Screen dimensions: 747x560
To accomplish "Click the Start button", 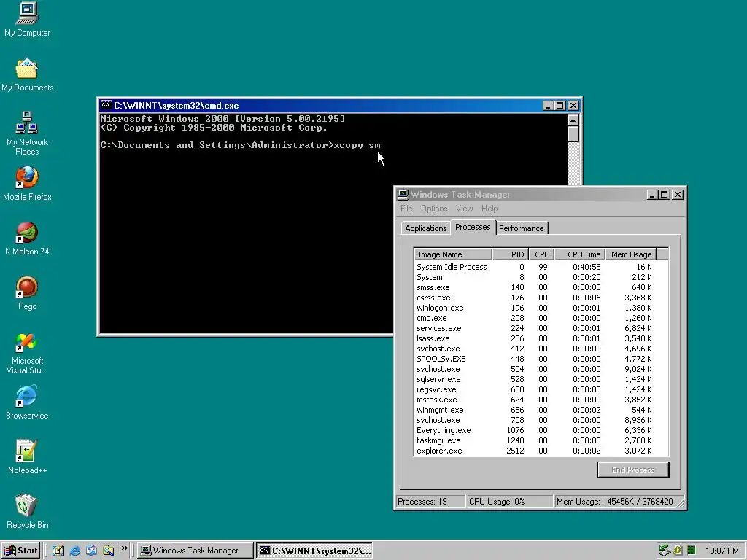I will (x=21, y=551).
